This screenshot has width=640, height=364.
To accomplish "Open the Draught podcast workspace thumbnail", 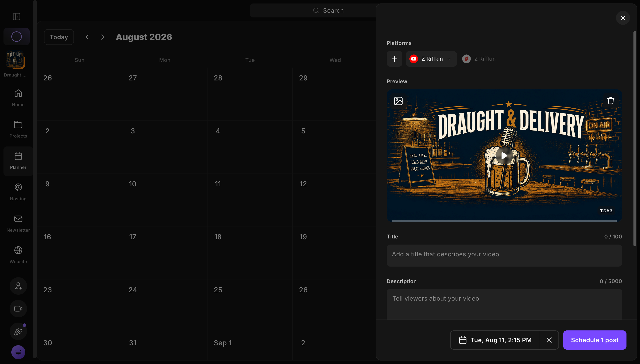I will pos(15,60).
